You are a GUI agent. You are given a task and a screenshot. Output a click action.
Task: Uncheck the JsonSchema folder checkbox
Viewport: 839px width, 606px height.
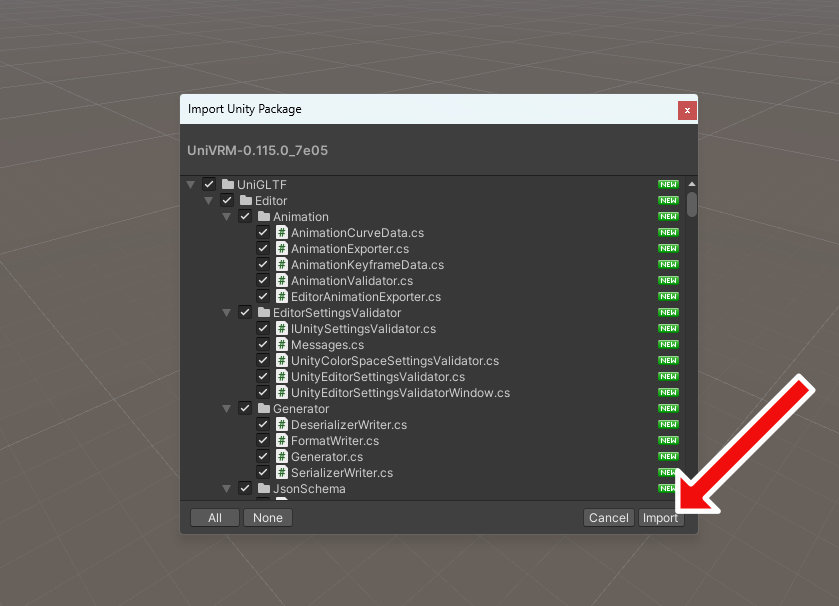click(x=245, y=488)
